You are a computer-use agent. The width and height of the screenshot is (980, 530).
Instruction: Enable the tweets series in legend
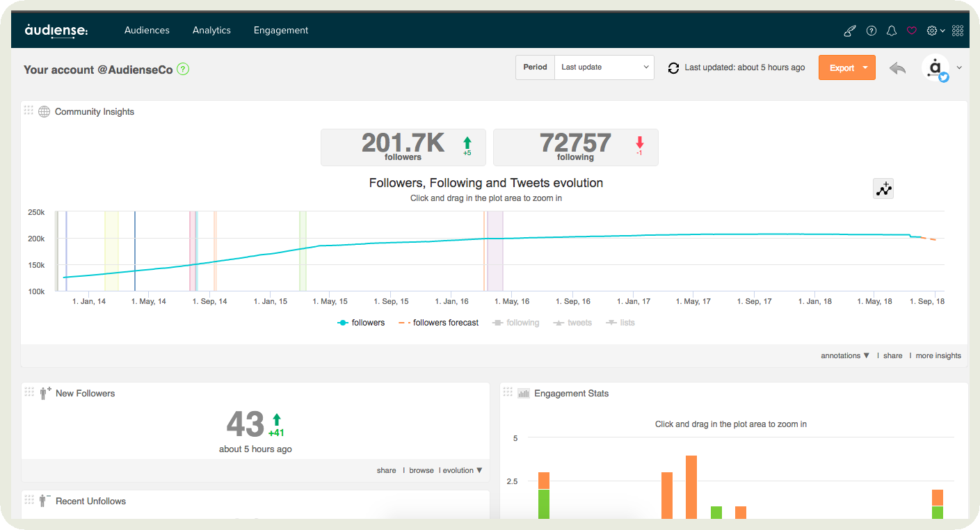(x=572, y=323)
